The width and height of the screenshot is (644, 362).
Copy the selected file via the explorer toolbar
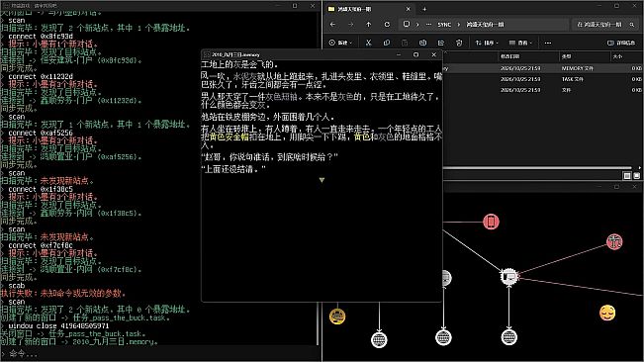point(387,43)
